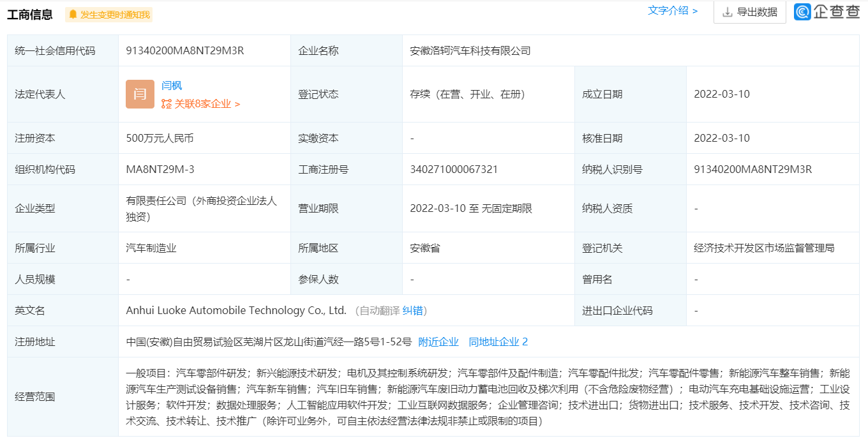Click the 企业名称 label cell
This screenshot has width=868, height=443.
[346, 50]
